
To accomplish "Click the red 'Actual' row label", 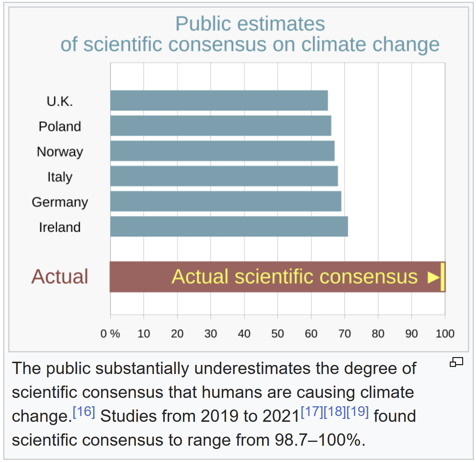I will (60, 277).
